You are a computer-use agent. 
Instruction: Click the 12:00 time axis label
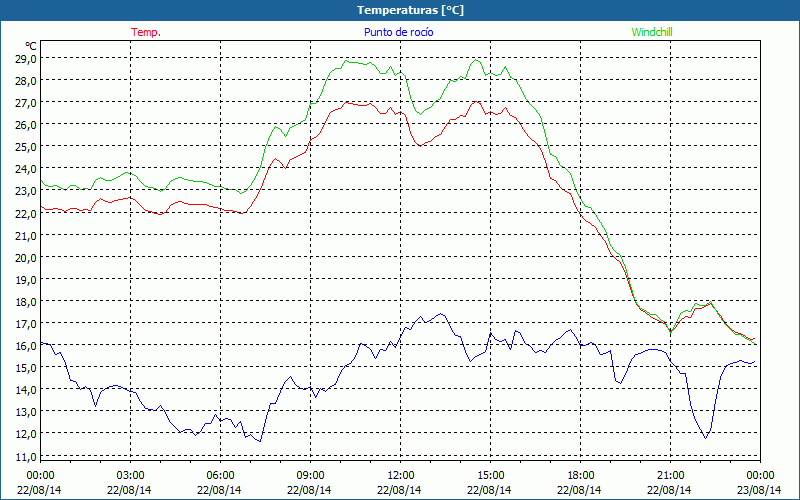point(401,476)
